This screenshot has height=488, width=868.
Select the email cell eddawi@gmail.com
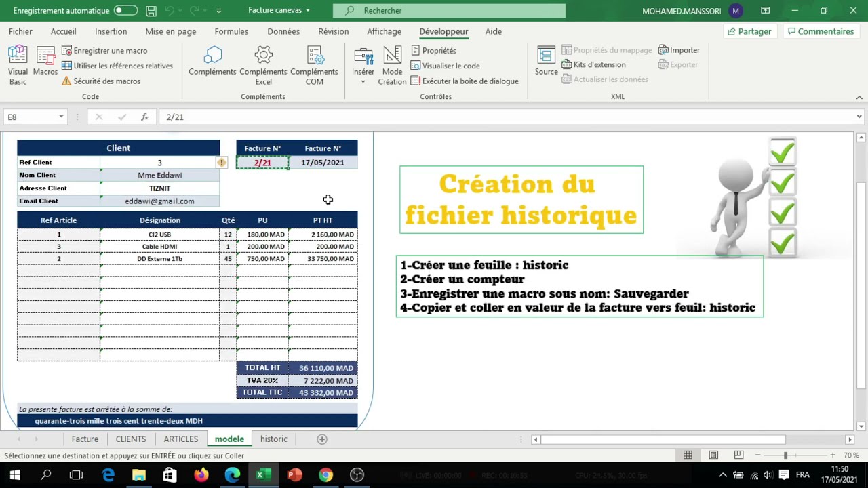click(159, 201)
